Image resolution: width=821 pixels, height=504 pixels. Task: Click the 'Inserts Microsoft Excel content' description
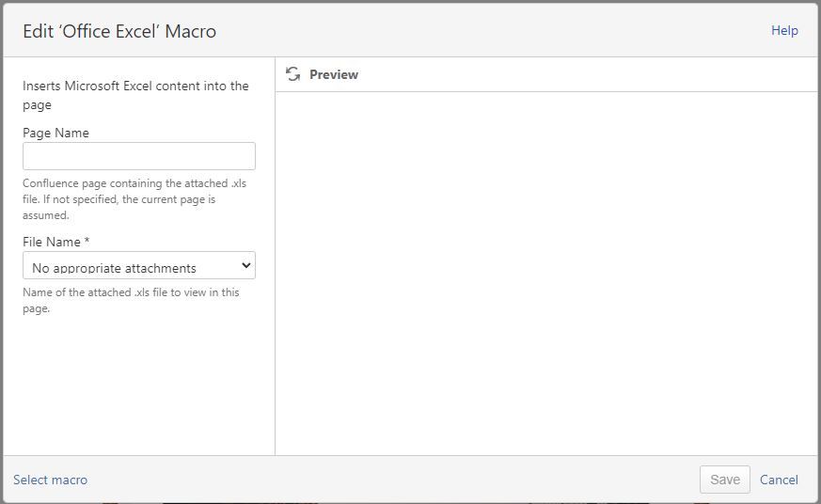point(135,95)
